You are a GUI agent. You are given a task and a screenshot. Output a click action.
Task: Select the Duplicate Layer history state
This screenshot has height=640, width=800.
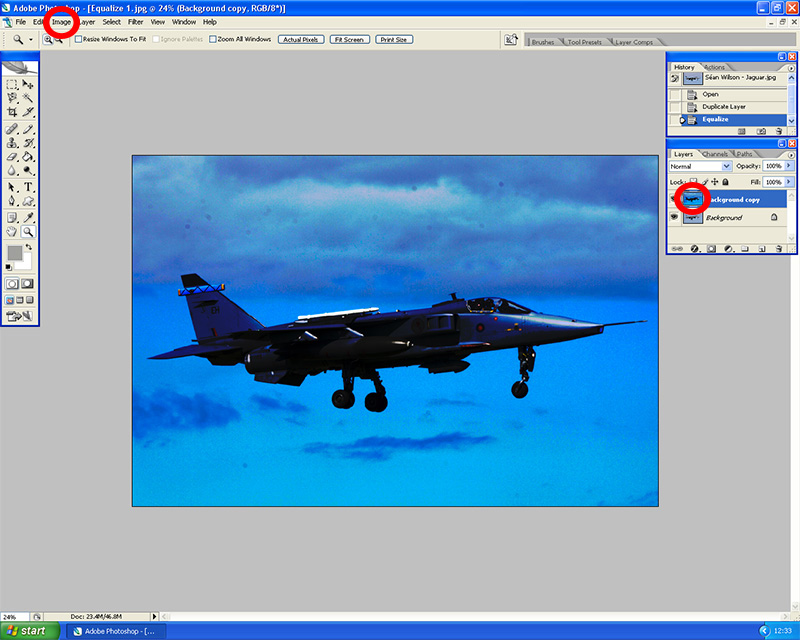[728, 107]
